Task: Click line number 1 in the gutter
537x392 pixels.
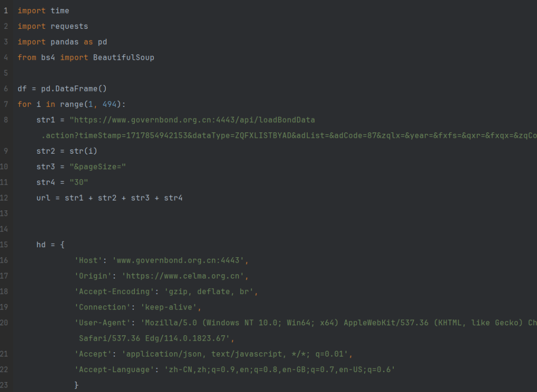Action: click(x=6, y=10)
